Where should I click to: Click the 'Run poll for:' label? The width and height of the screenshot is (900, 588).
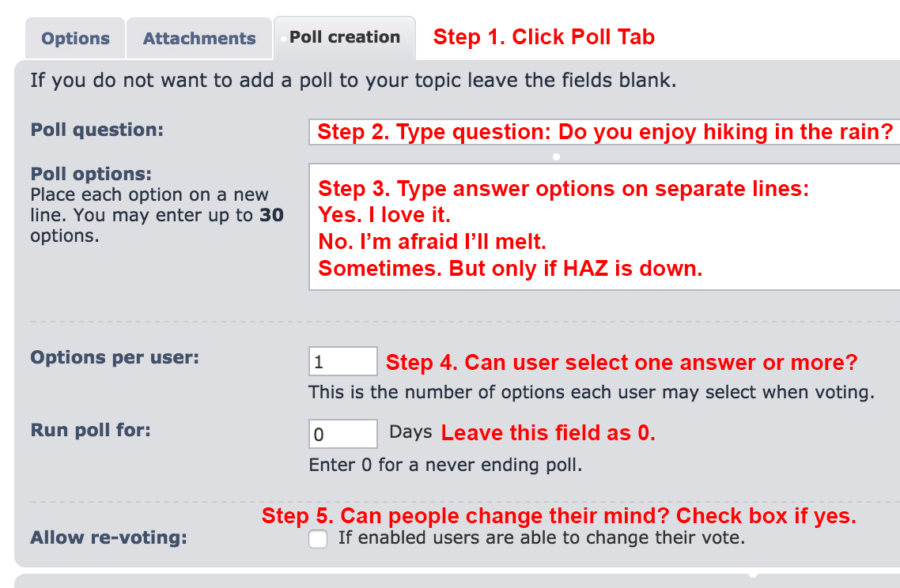click(x=90, y=431)
